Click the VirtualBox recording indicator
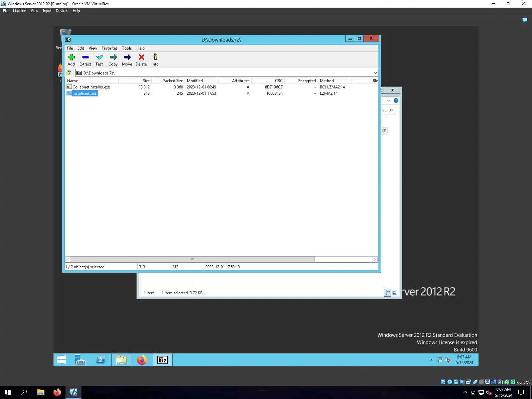This screenshot has height=399, width=532. tap(494, 382)
